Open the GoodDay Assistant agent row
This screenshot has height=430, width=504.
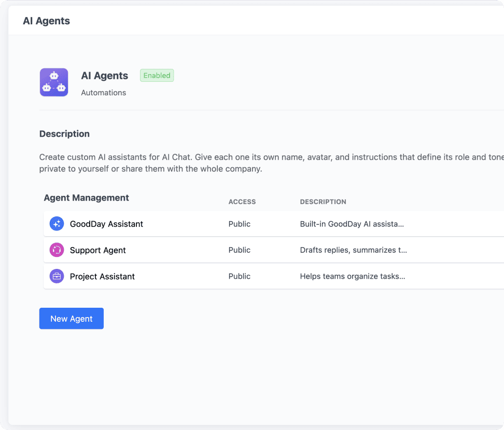coord(274,224)
